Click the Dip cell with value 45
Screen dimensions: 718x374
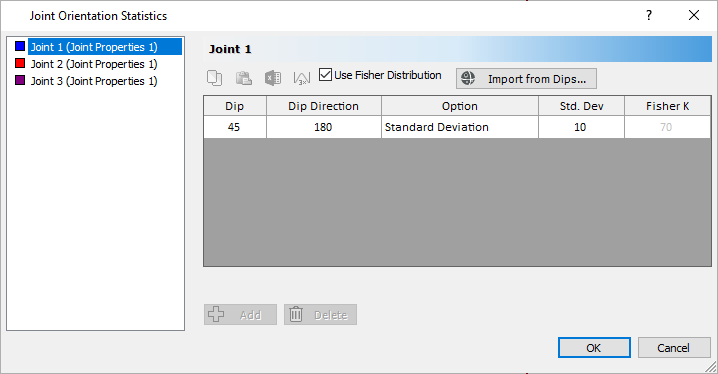click(x=234, y=127)
